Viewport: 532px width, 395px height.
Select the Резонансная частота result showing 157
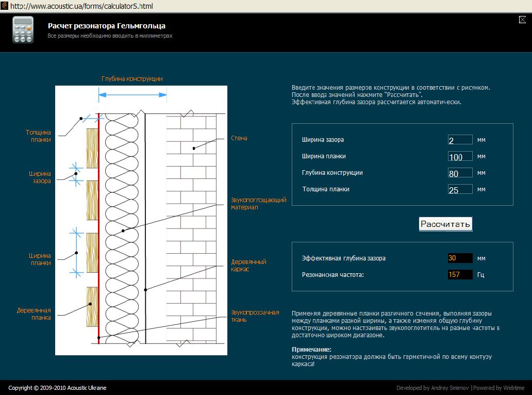click(x=460, y=275)
